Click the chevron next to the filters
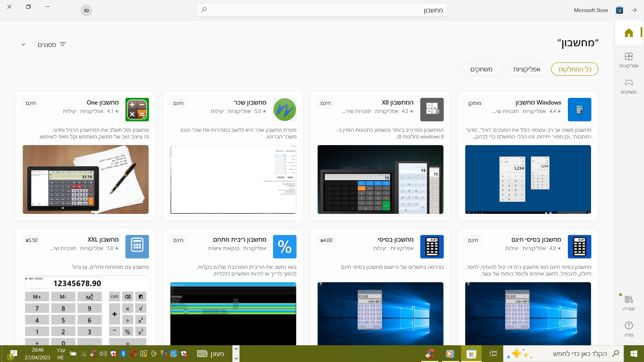 23,45
